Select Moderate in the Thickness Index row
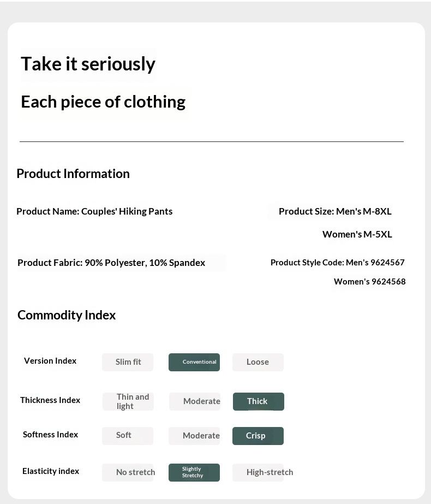 (x=195, y=401)
